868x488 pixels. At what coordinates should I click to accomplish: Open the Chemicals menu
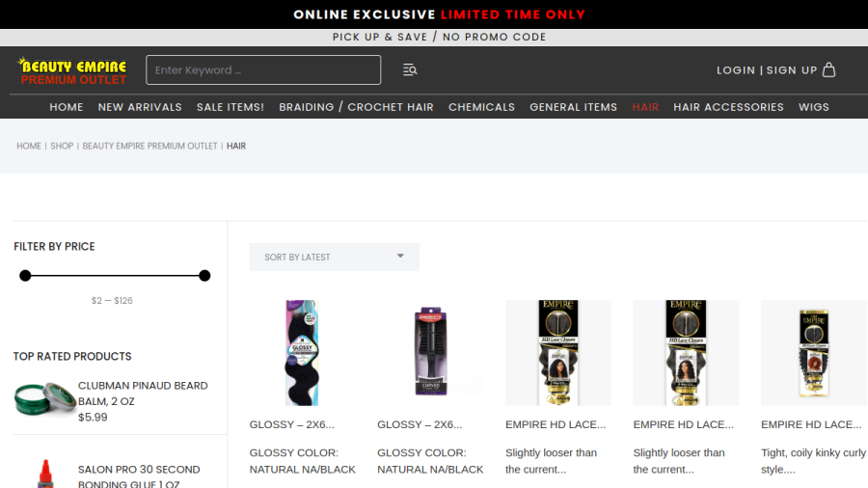click(481, 107)
